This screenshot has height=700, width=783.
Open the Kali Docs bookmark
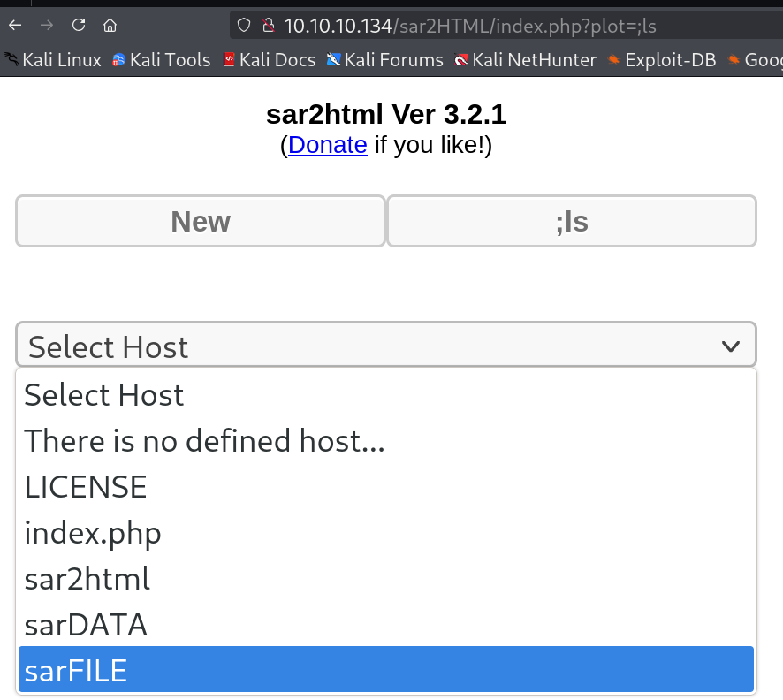point(270,60)
